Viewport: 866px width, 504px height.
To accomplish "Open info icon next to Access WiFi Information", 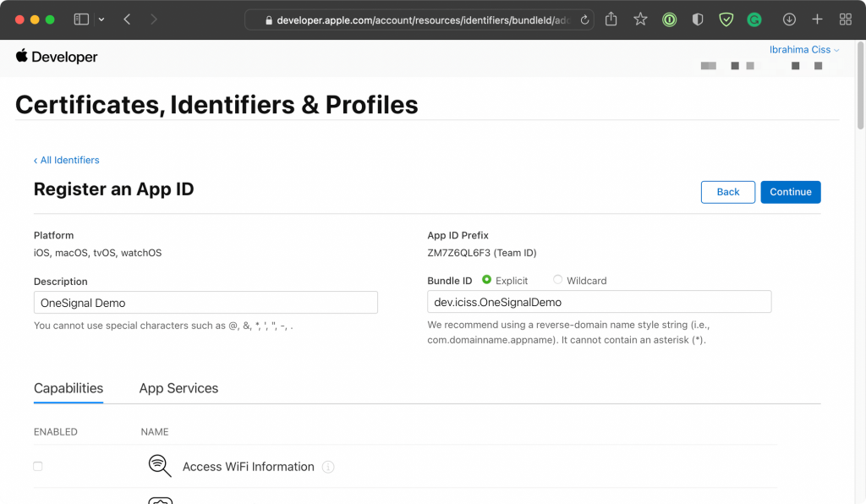I will click(x=328, y=467).
